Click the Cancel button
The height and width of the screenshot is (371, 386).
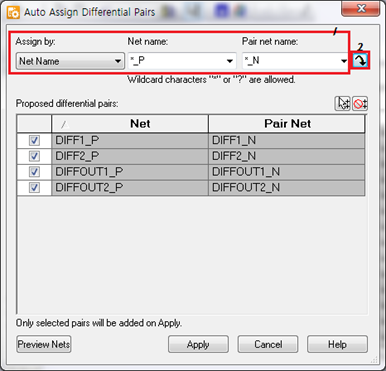coord(268,344)
